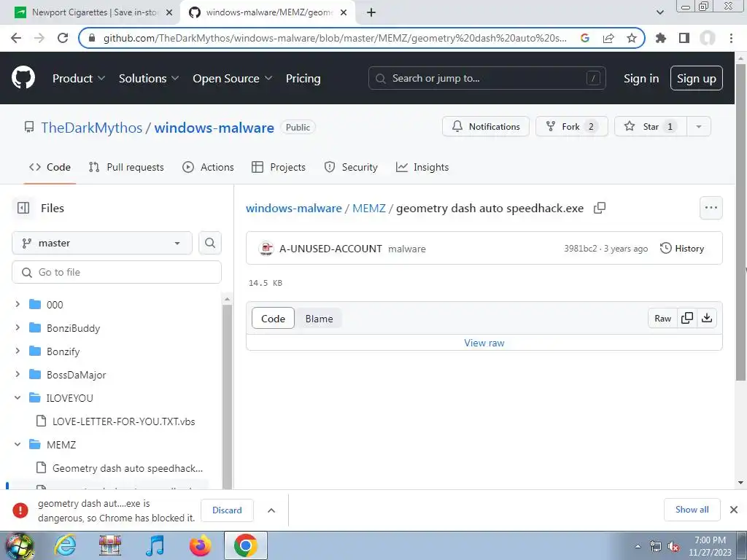Open the Raw file button
Viewport: 747px width, 560px height.
point(662,318)
